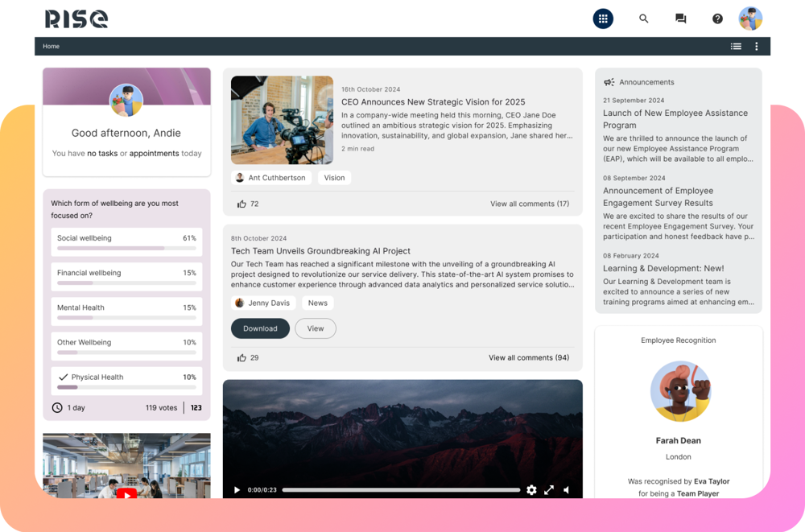
Task: Open the user profile avatar in header
Action: pos(750,19)
